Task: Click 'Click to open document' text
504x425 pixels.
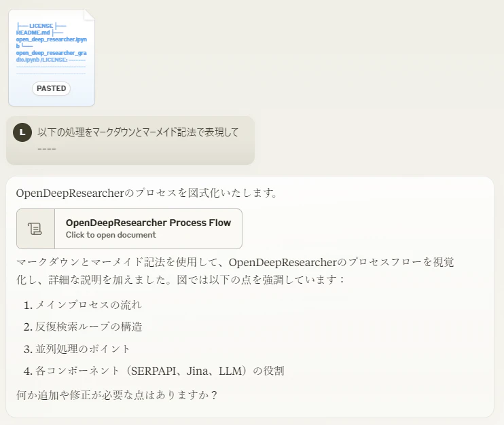Action: (111, 235)
